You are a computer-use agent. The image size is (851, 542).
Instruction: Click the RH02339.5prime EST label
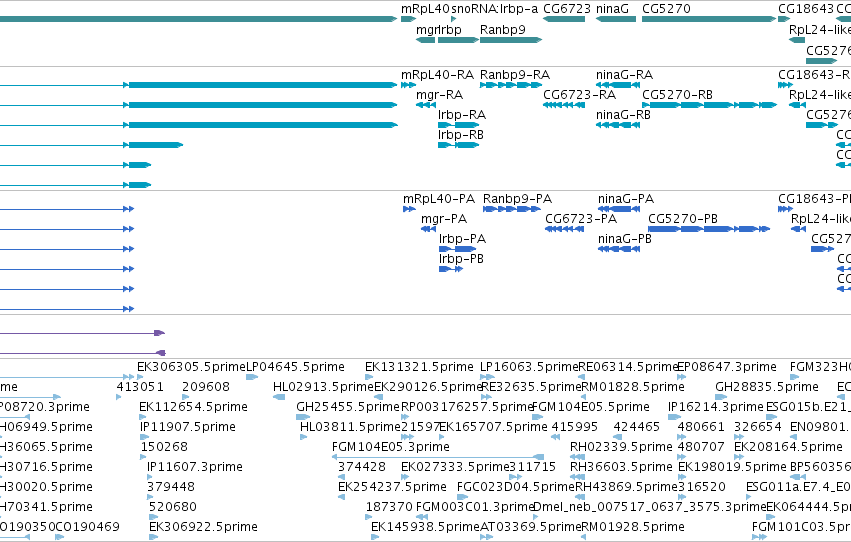click(x=621, y=447)
